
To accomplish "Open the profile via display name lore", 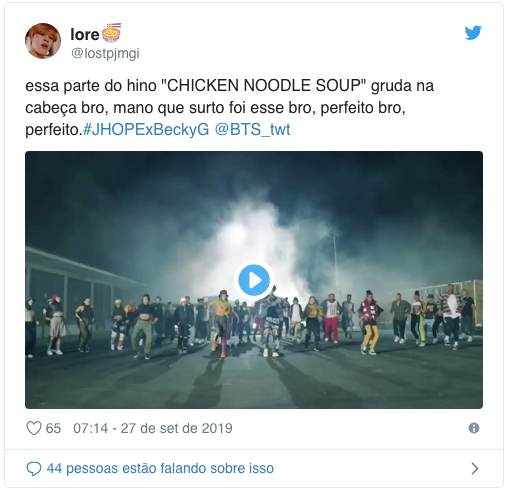I will [85, 34].
